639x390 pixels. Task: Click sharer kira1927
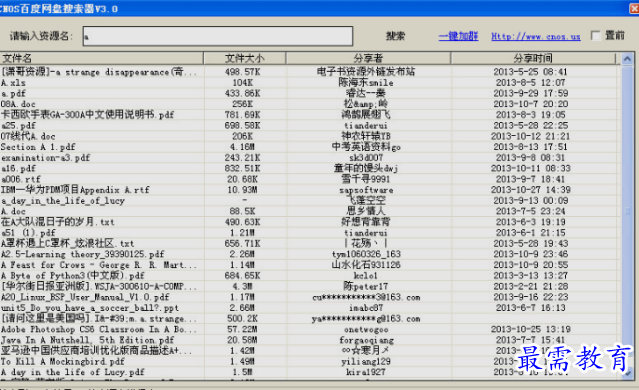366,372
